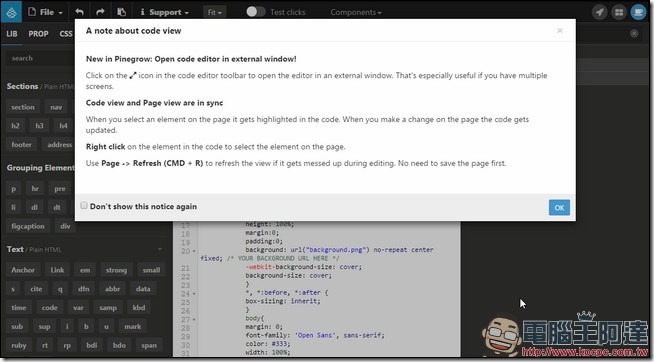Open the Components dropdown
The width and height of the screenshot is (654, 362).
356,12
